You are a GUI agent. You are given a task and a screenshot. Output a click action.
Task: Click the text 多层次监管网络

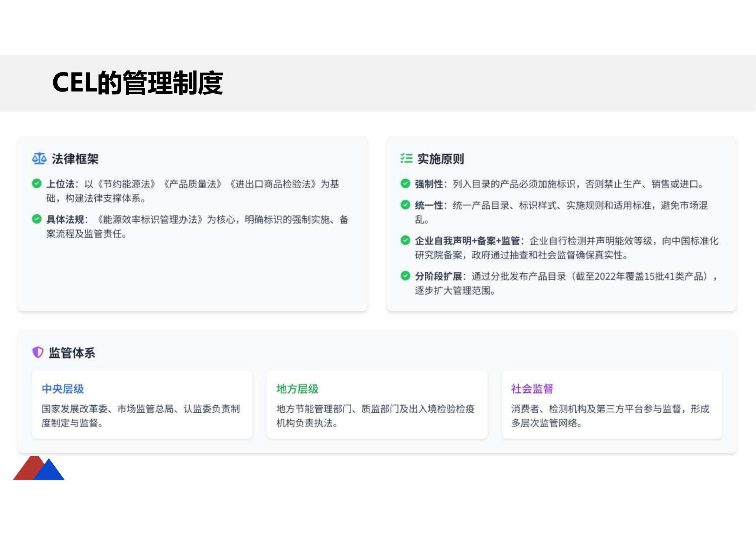tap(544, 423)
